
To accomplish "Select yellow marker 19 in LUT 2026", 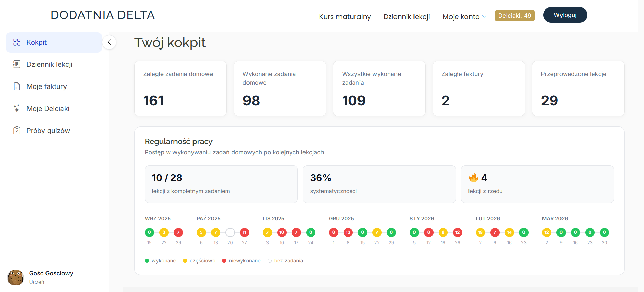I will point(480,232).
